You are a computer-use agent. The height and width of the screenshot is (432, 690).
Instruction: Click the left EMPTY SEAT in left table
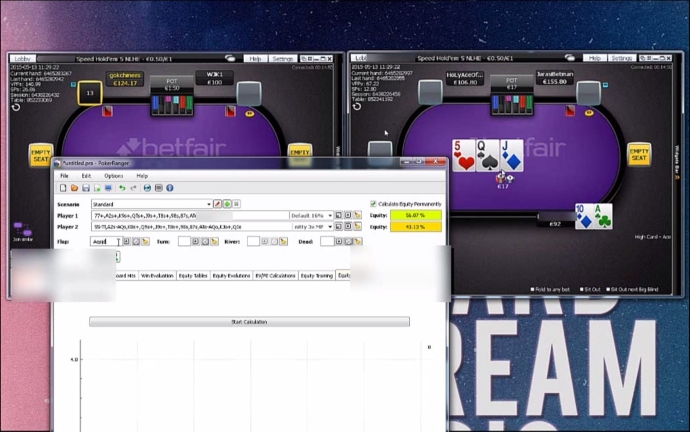click(x=40, y=155)
